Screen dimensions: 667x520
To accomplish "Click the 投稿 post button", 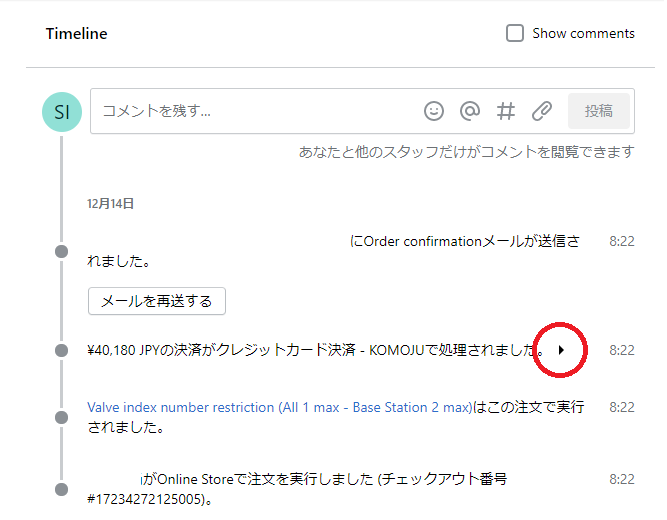I will pos(599,111).
